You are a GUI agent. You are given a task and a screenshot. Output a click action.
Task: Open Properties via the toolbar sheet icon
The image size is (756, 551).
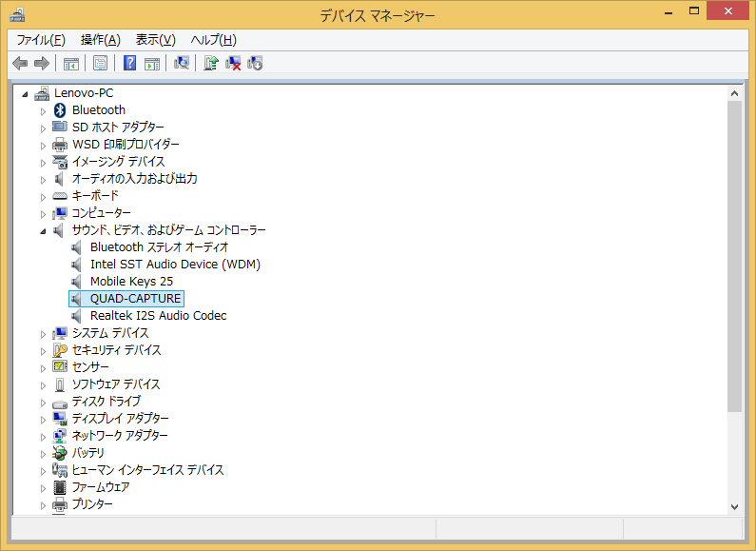pyautogui.click(x=100, y=63)
